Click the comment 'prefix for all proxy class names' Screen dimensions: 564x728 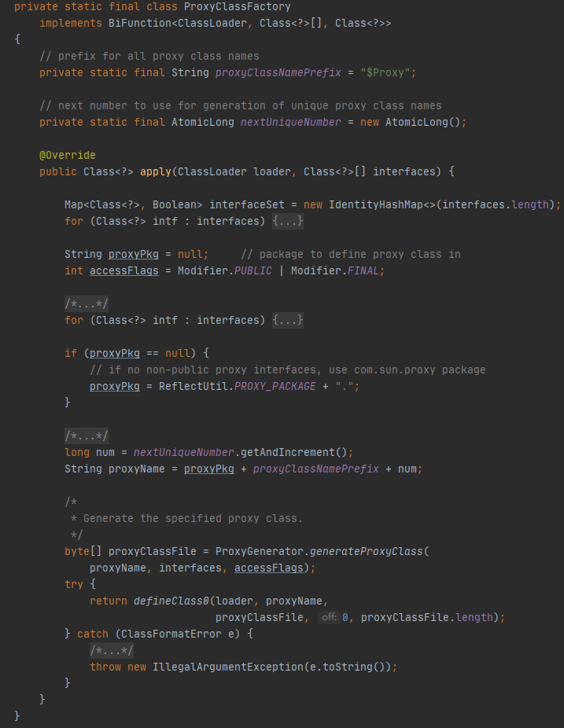pyautogui.click(x=149, y=56)
